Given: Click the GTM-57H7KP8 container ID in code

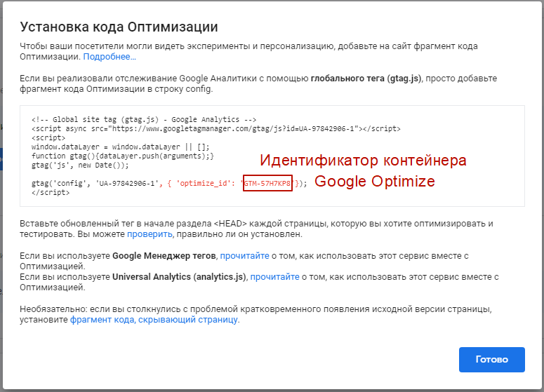Looking at the screenshot, I should [x=267, y=183].
